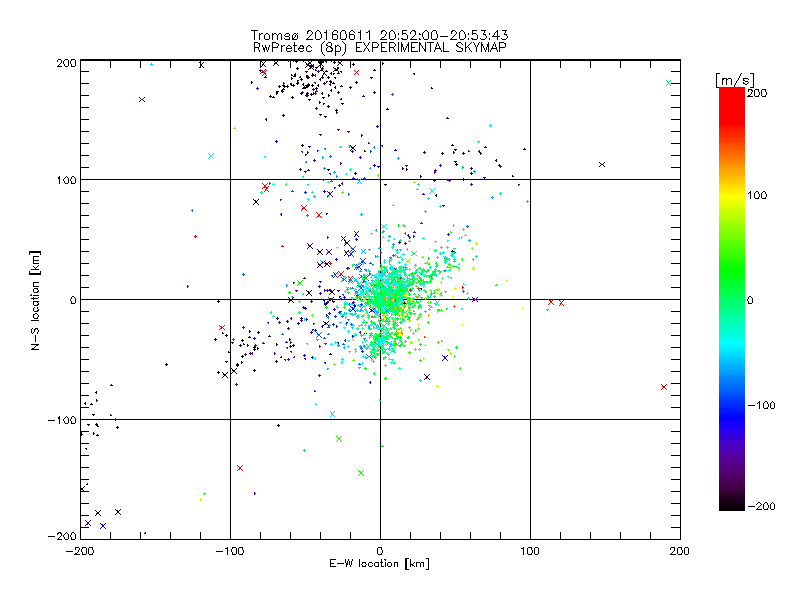
Task: Click the "0" tick on the E-W axis
Action: [x=380, y=551]
